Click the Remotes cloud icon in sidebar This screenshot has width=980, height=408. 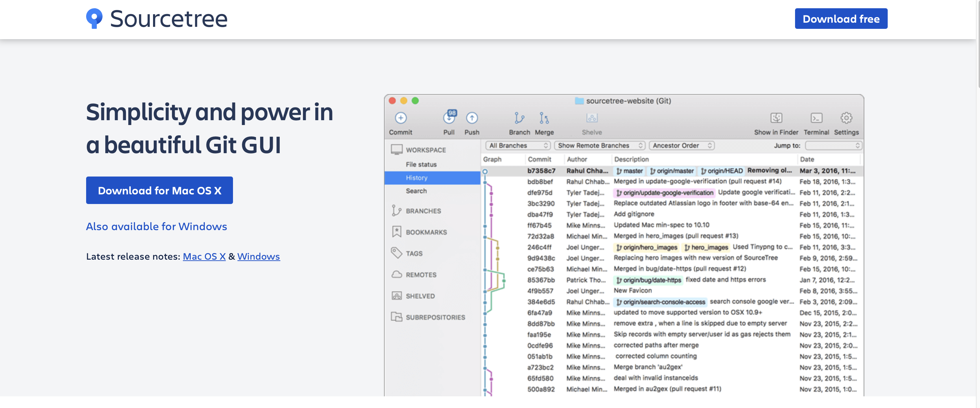point(397,274)
